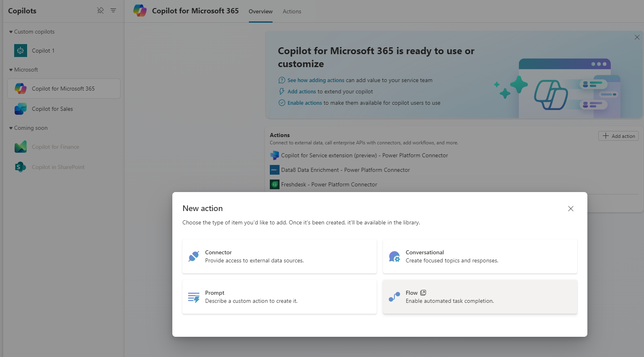Choose the Prompt action card
The image size is (644, 357).
[280, 297]
